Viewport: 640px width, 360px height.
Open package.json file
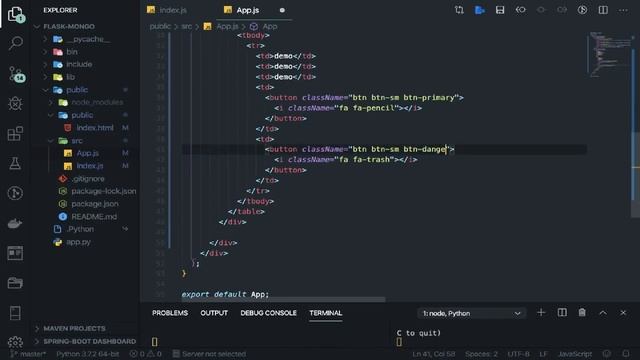point(95,204)
